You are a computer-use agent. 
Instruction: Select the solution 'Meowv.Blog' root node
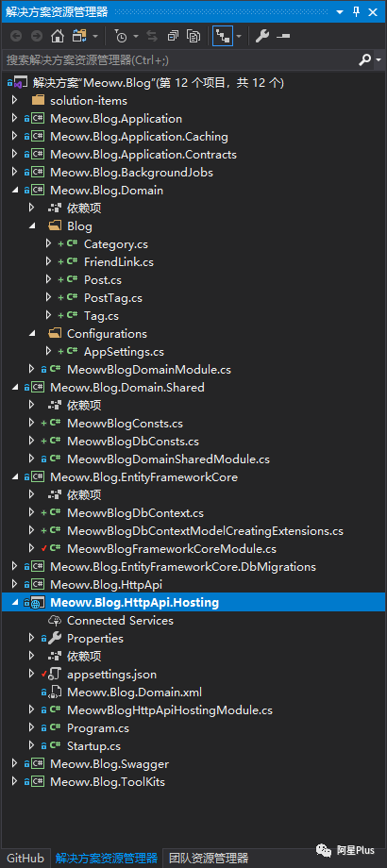(159, 83)
